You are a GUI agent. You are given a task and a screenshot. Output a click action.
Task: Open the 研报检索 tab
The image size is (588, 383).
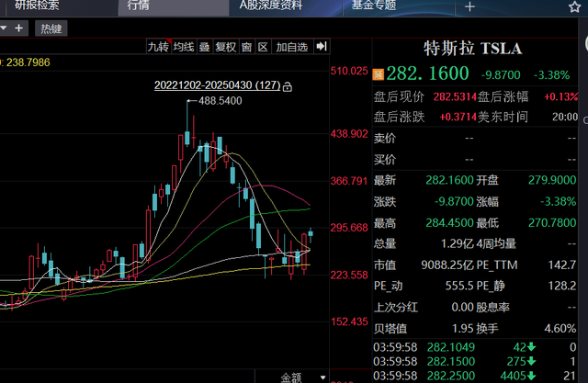37,6
